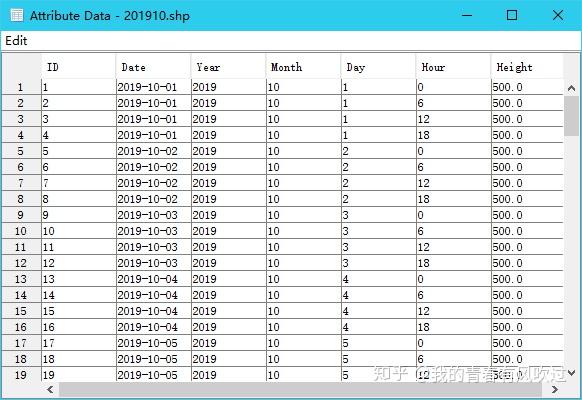Click Day cell 2 in row 6

379,167
